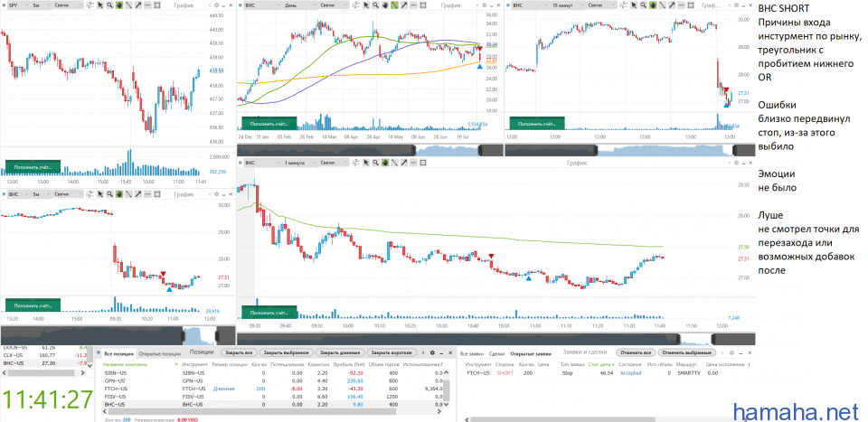The image size is (868, 422).
Task: Open the 1 минута timeframe dropdown
Action: (x=300, y=163)
